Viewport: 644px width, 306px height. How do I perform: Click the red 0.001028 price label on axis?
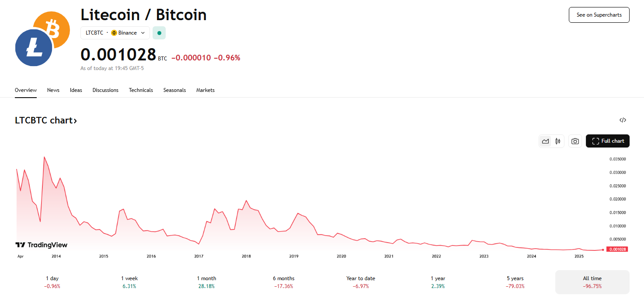coord(617,250)
